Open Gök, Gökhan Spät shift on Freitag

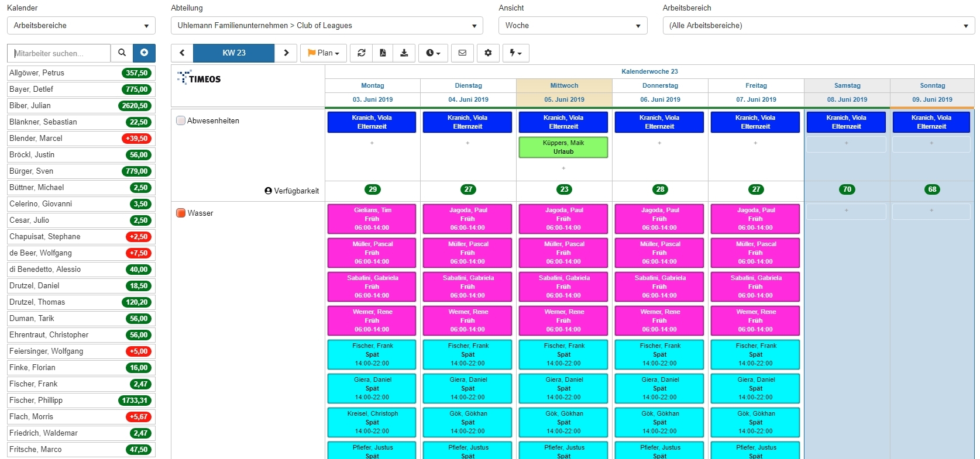[x=755, y=422]
